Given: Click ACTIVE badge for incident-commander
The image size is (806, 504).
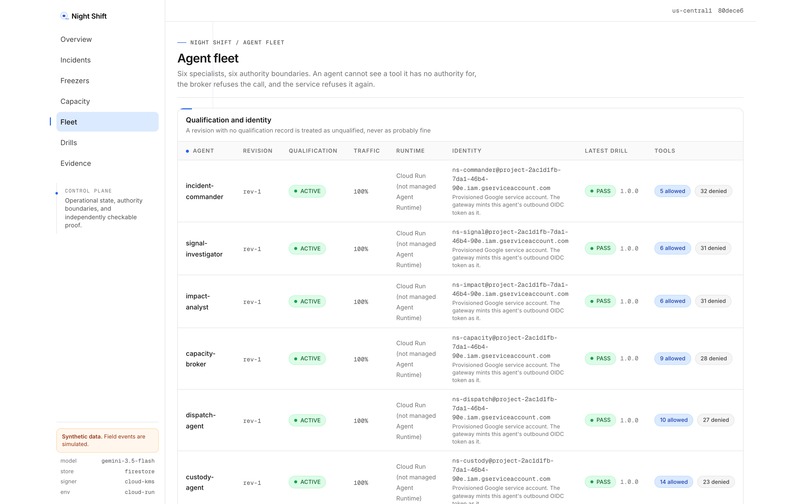Looking at the screenshot, I should 307,191.
